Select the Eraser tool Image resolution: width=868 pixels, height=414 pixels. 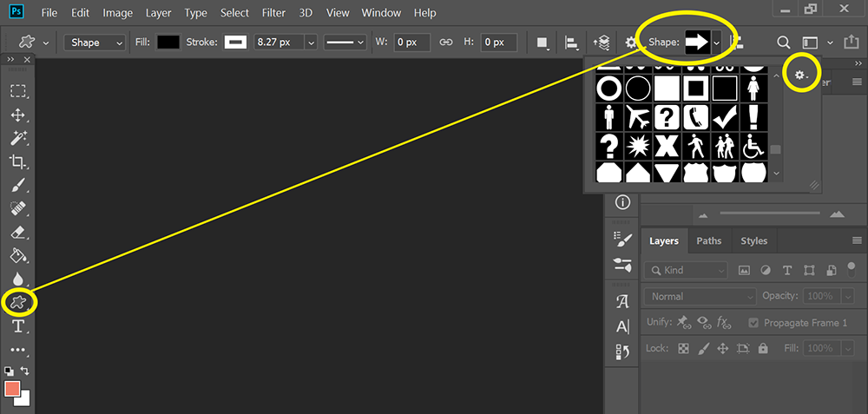[x=18, y=233]
